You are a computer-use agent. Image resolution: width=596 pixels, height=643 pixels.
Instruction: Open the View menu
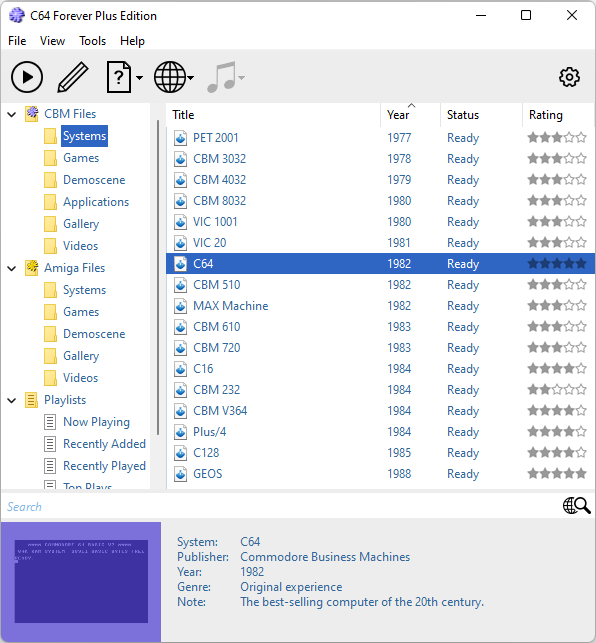(52, 41)
